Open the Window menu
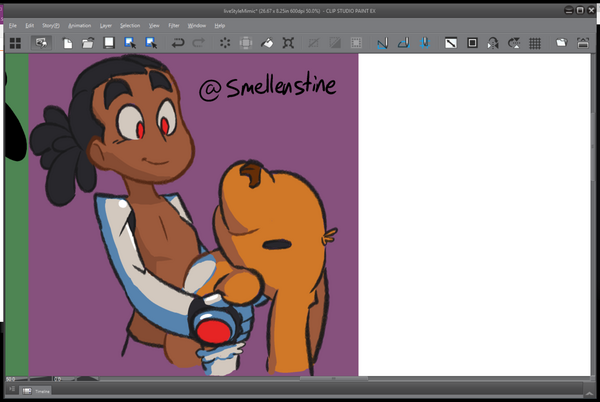This screenshot has height=402, width=600. 197,25
